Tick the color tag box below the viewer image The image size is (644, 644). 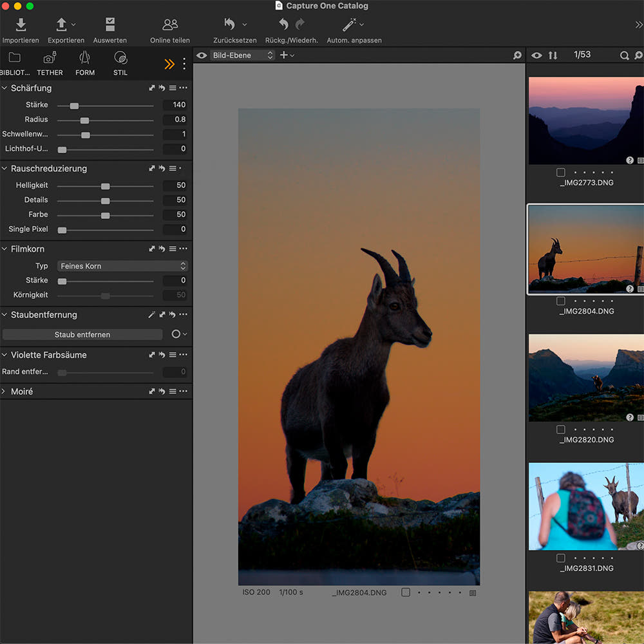pos(406,592)
